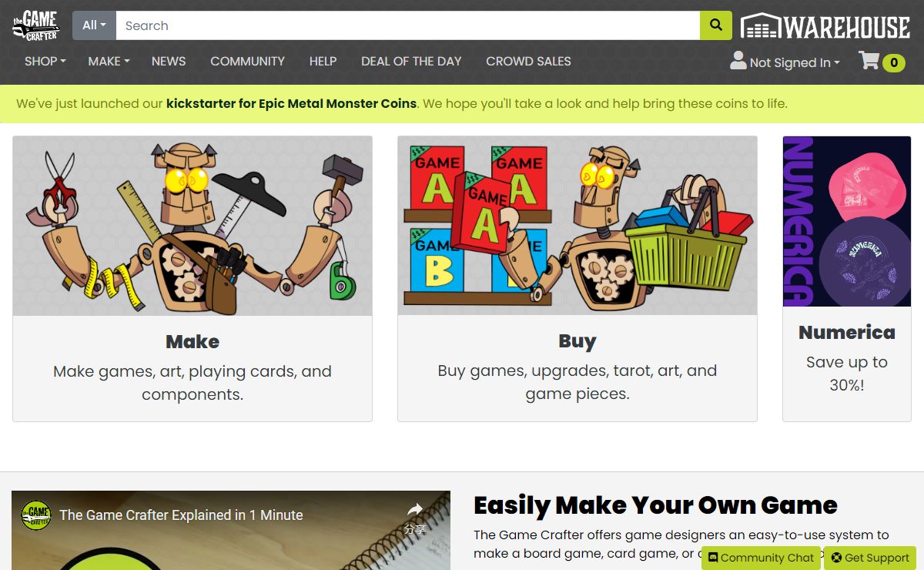Screen dimensions: 924x570
Task: Click the video channel avatar icon
Action: click(36, 515)
